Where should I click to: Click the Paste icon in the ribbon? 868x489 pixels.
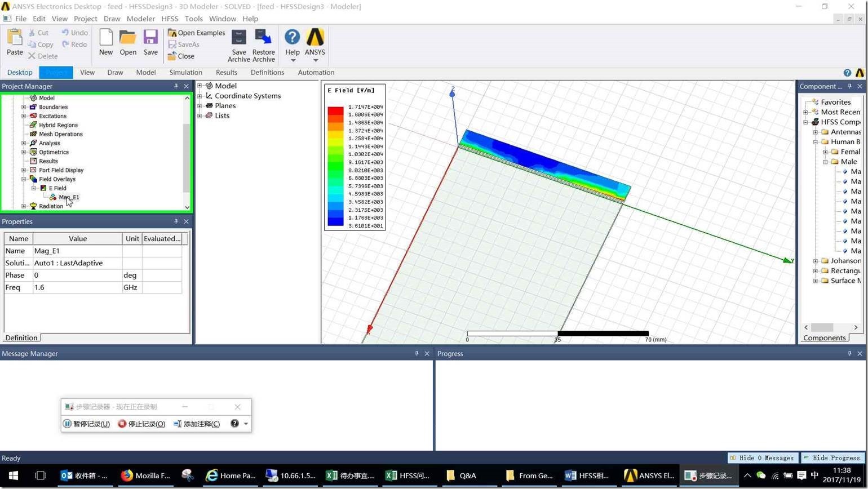point(15,38)
